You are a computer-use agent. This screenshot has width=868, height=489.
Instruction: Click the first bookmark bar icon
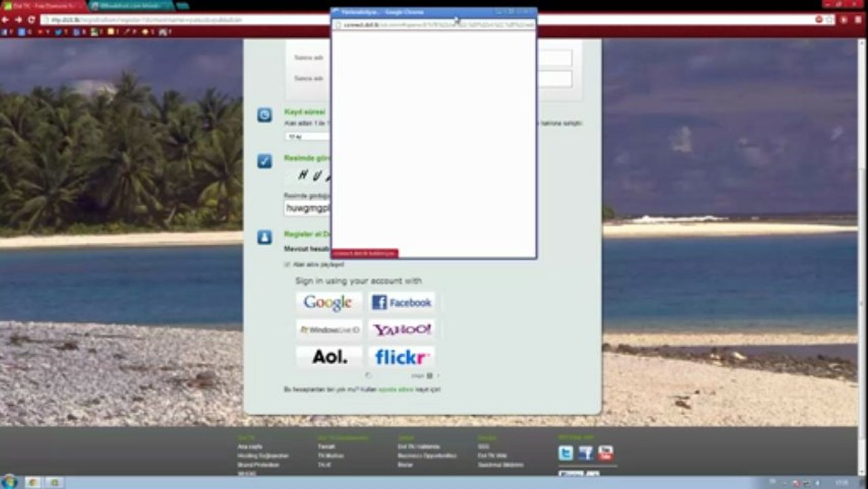(4, 32)
